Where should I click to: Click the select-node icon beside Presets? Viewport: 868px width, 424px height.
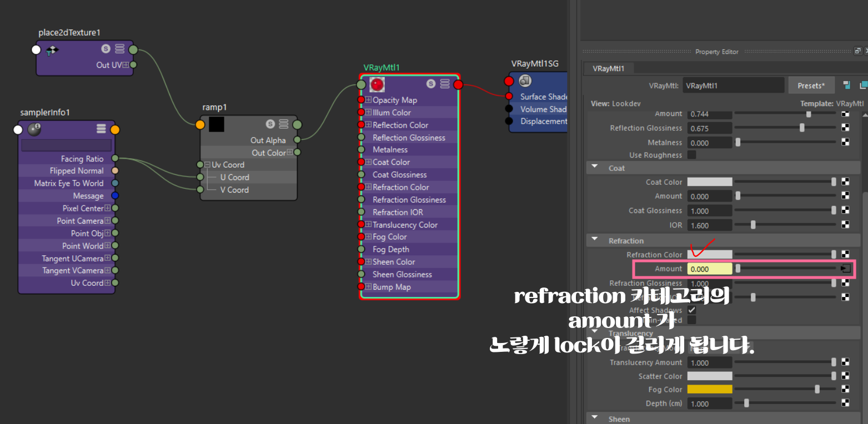click(846, 85)
